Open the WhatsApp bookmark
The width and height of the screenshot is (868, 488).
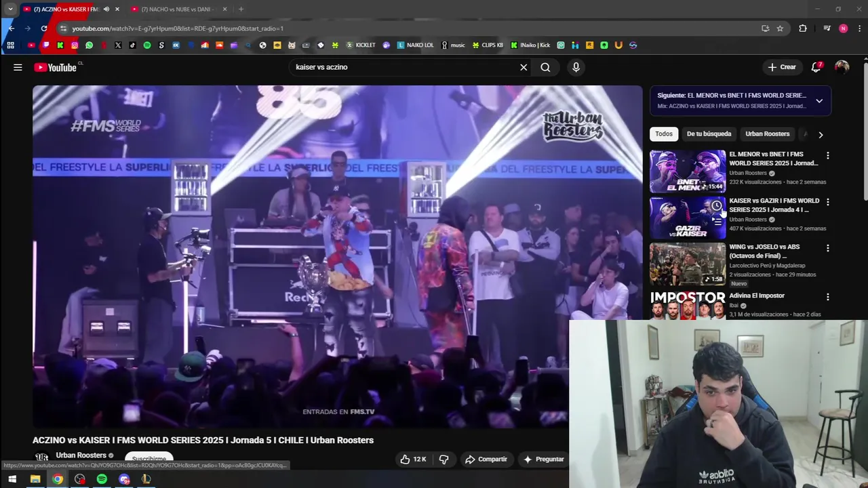point(89,45)
